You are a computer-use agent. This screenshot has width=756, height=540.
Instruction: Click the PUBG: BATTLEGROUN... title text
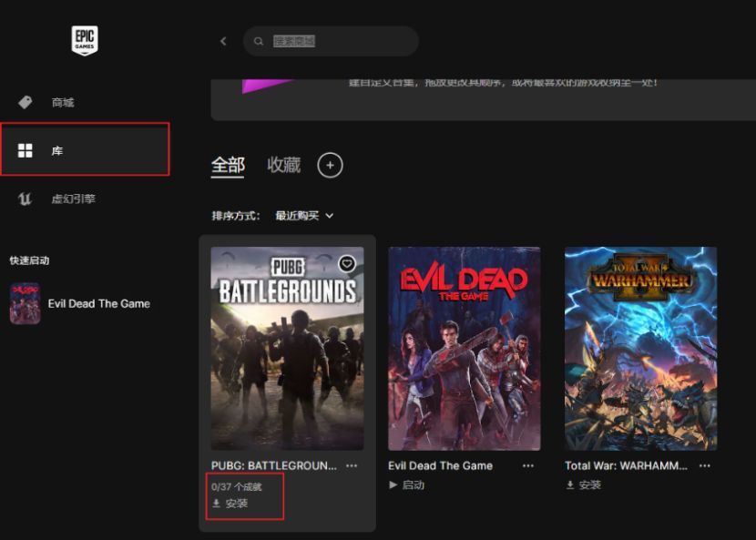(x=274, y=465)
